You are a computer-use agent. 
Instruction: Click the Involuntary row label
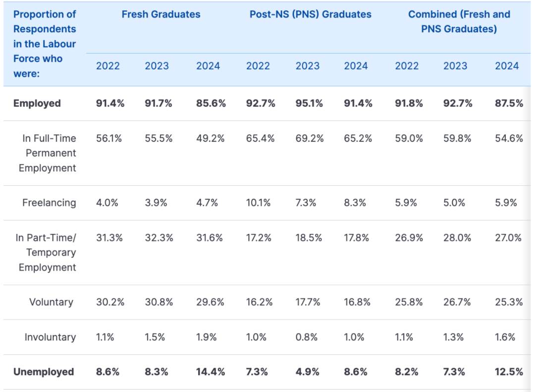coord(50,337)
